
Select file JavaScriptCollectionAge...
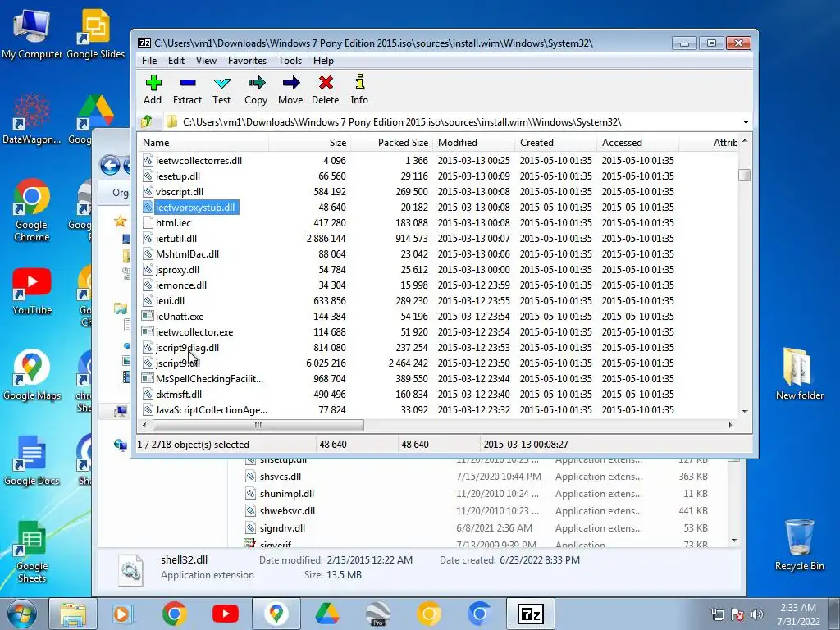click(211, 410)
